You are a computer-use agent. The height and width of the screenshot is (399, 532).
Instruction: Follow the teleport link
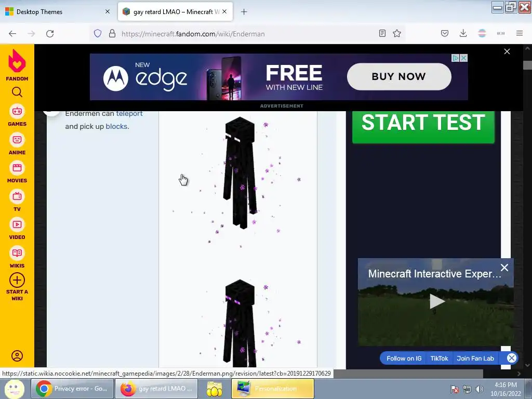[x=129, y=114]
